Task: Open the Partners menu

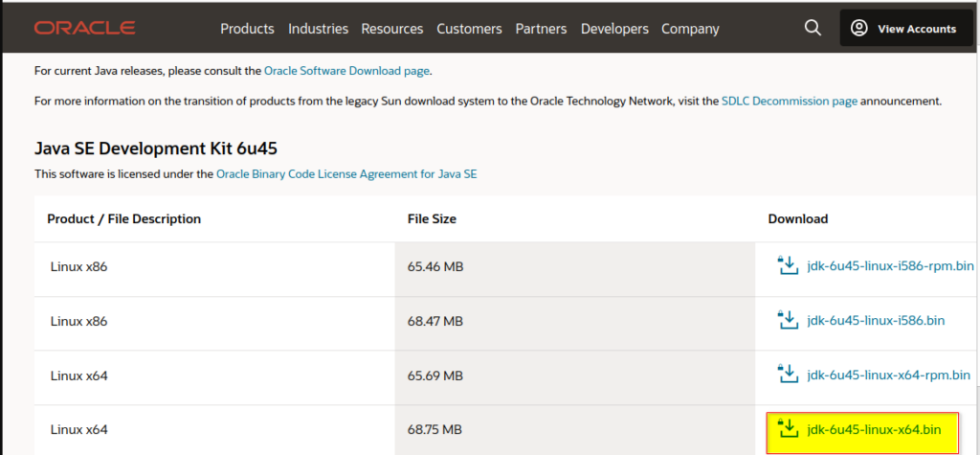Action: pyautogui.click(x=542, y=29)
